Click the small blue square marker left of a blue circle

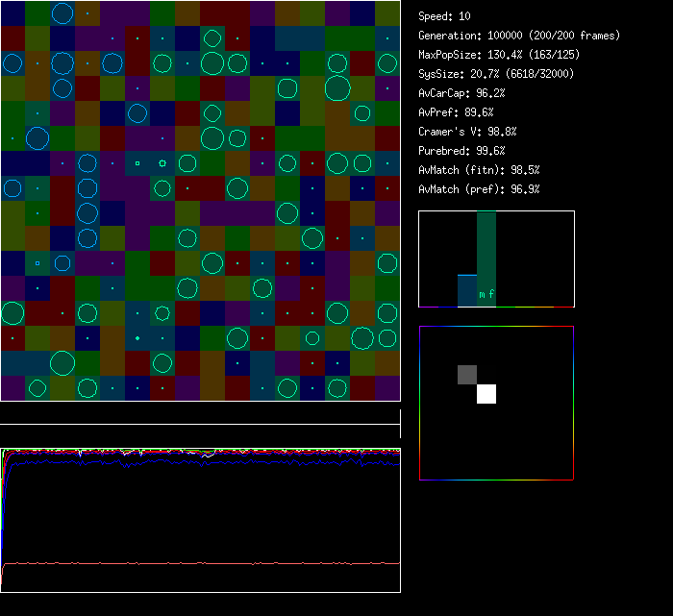[37, 262]
